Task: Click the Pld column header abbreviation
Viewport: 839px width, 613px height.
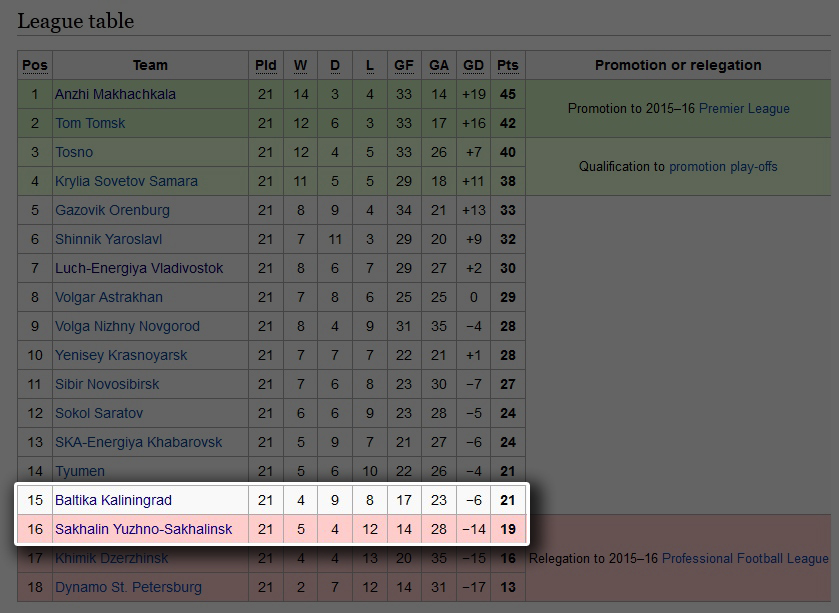Action: point(266,65)
